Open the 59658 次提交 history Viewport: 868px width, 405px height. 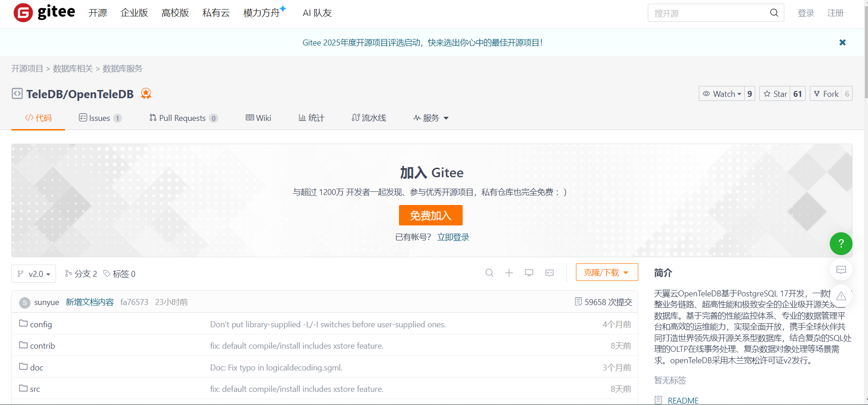tap(608, 302)
